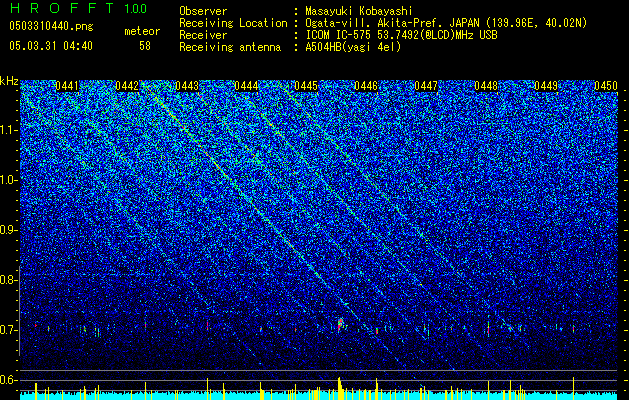
Task: Click the HROFFT 1.0.0 title text
Action: 78,8
